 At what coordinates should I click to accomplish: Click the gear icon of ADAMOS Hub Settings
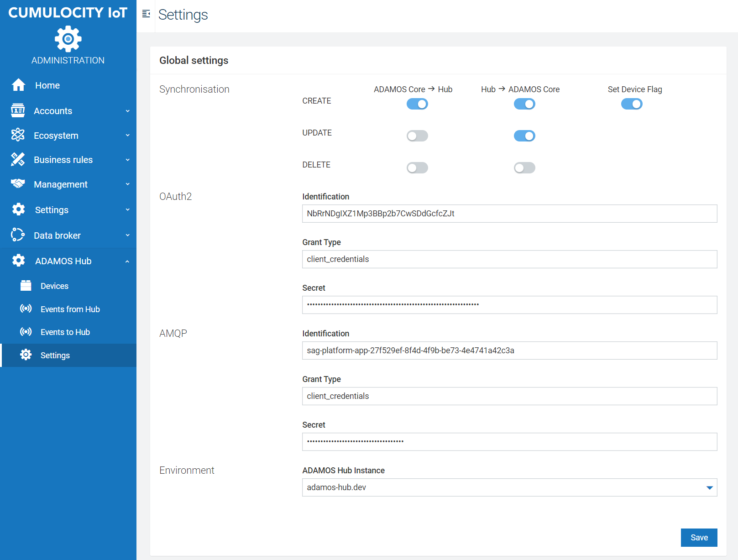pos(26,355)
